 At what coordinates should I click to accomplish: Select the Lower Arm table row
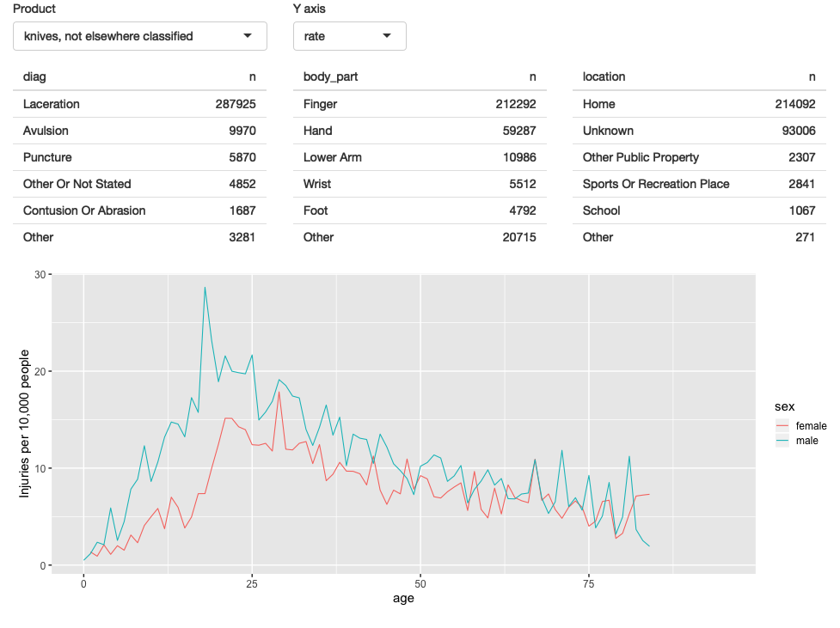333,157
